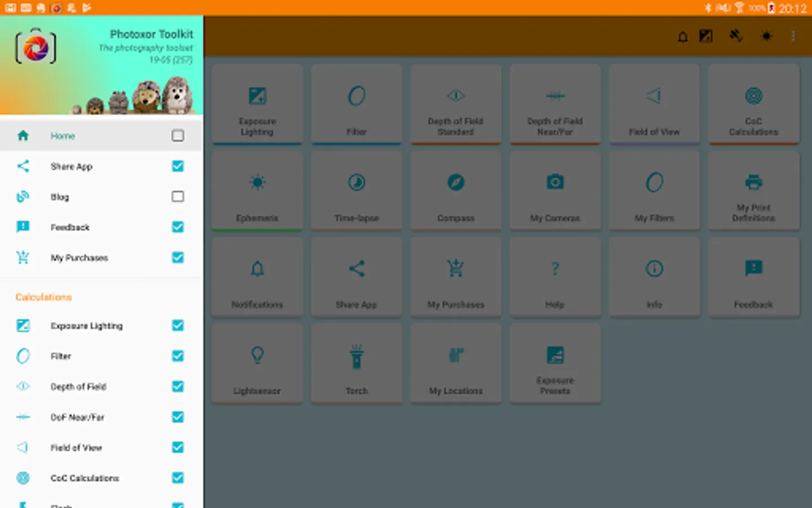This screenshot has height=508, width=812.
Task: Tap the Bluetooth status icon
Action: click(708, 8)
